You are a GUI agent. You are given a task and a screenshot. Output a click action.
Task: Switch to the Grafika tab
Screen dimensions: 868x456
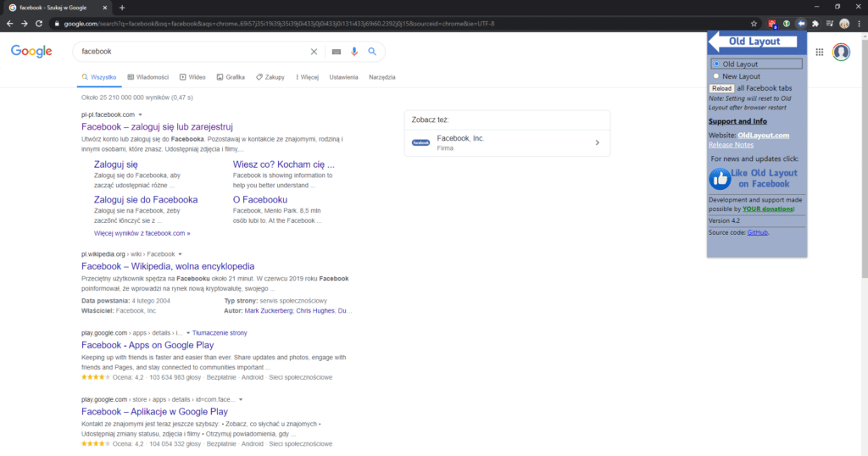coord(231,77)
